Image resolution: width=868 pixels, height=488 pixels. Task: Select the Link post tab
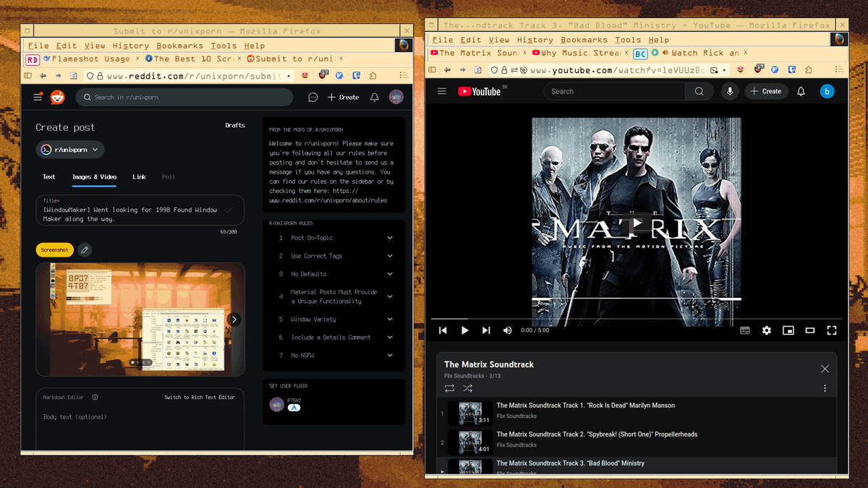coord(139,176)
